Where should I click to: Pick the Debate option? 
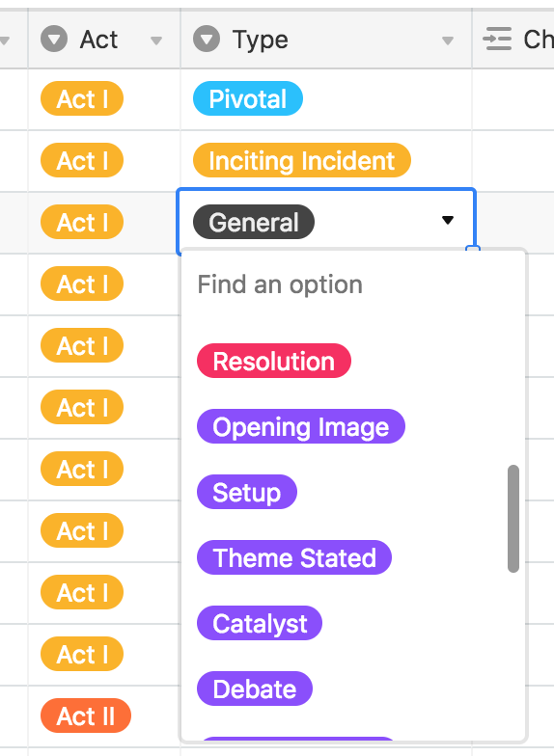(x=255, y=688)
